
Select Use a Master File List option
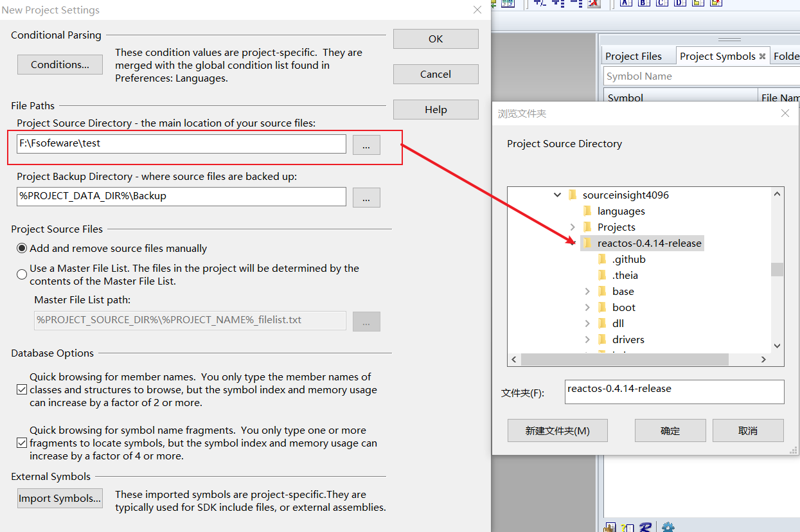click(22, 274)
